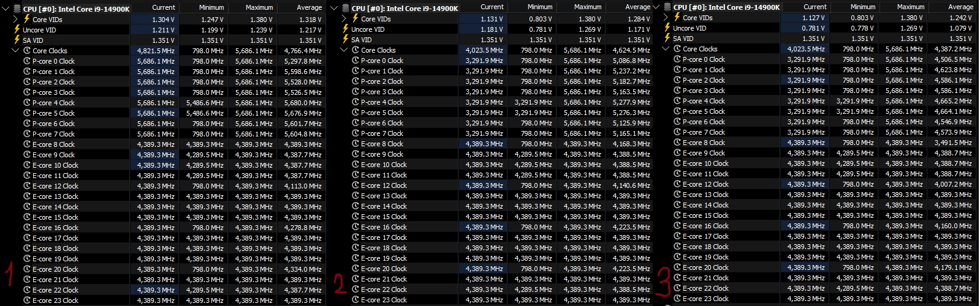This screenshot has width=980, height=306.
Task: Collapse the CPU [#0] node in left panel
Action: pyautogui.click(x=6, y=9)
